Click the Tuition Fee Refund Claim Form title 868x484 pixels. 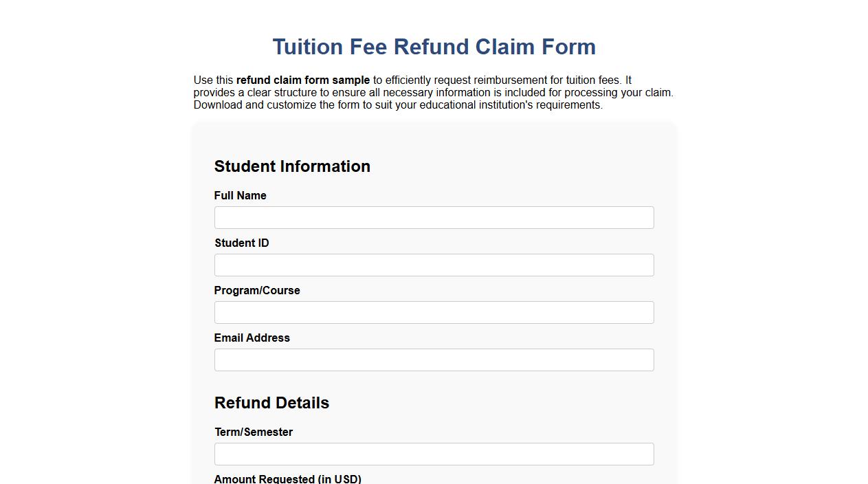(434, 47)
